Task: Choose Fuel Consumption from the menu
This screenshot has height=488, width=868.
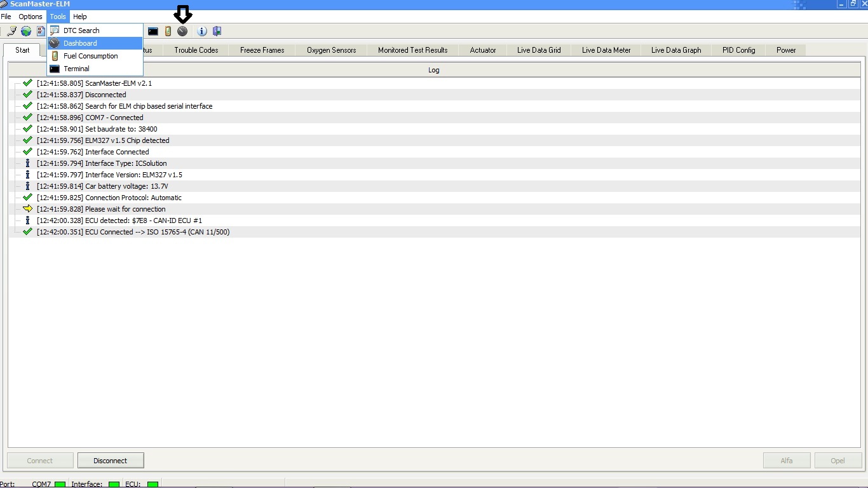Action: [90, 56]
